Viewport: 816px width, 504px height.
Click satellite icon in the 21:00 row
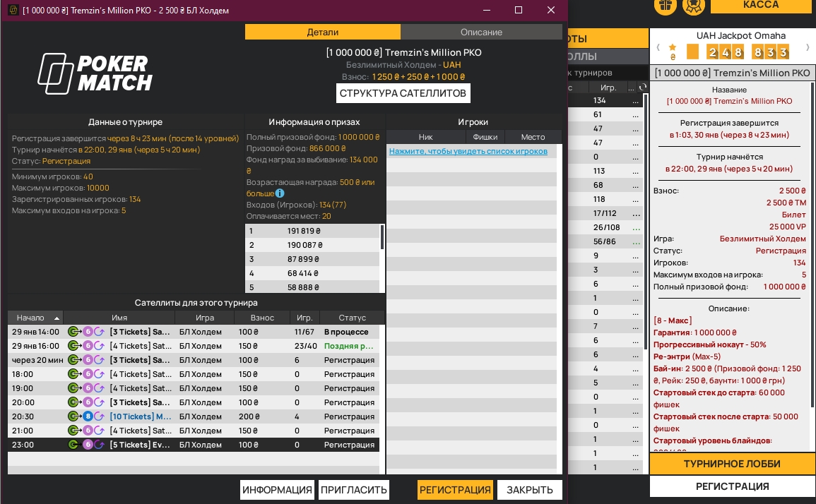(x=74, y=430)
